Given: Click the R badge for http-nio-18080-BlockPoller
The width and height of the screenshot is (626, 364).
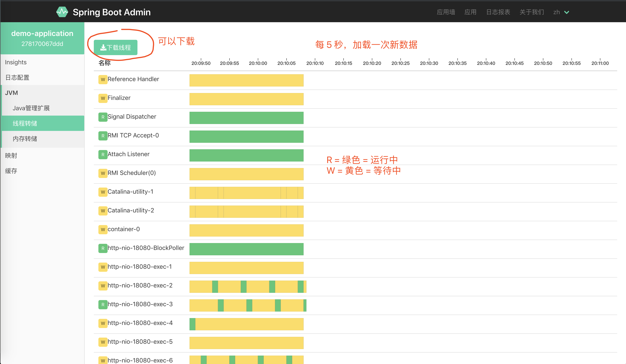Looking at the screenshot, I should 103,248.
